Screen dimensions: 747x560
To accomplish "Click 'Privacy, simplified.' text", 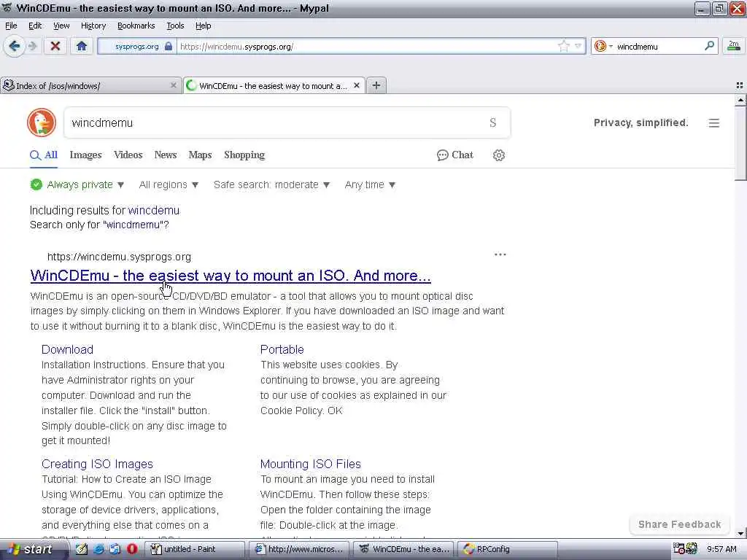I will (x=640, y=122).
